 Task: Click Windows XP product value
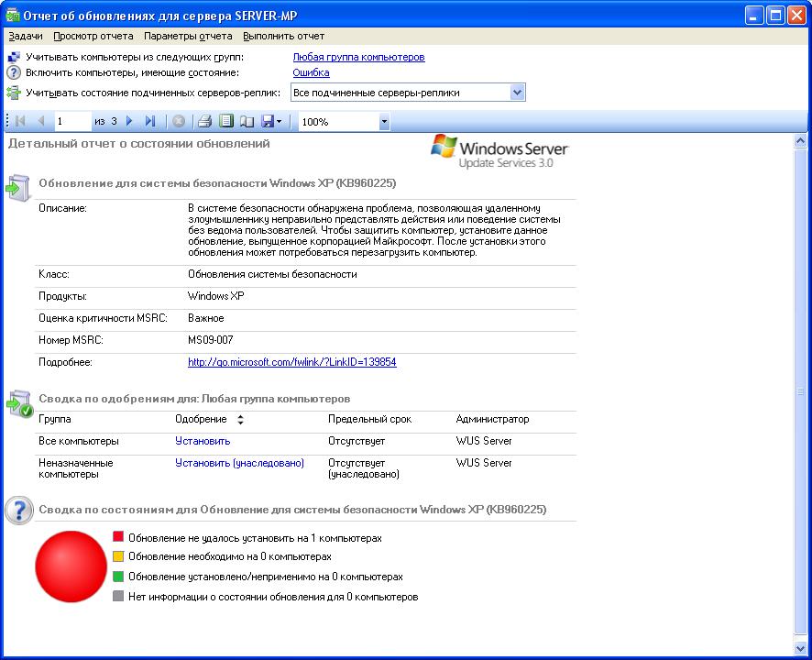coord(216,296)
